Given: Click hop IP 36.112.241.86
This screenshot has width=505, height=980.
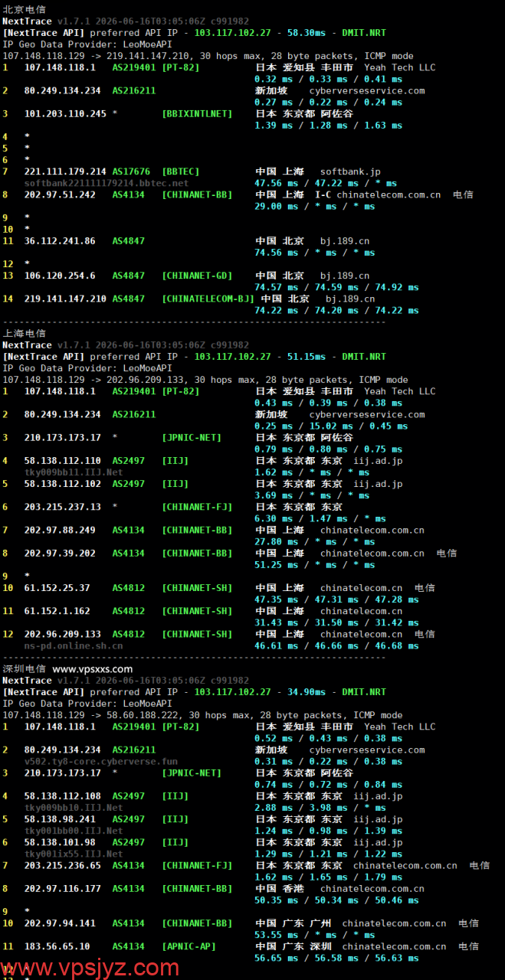Looking at the screenshot, I should (60, 241).
